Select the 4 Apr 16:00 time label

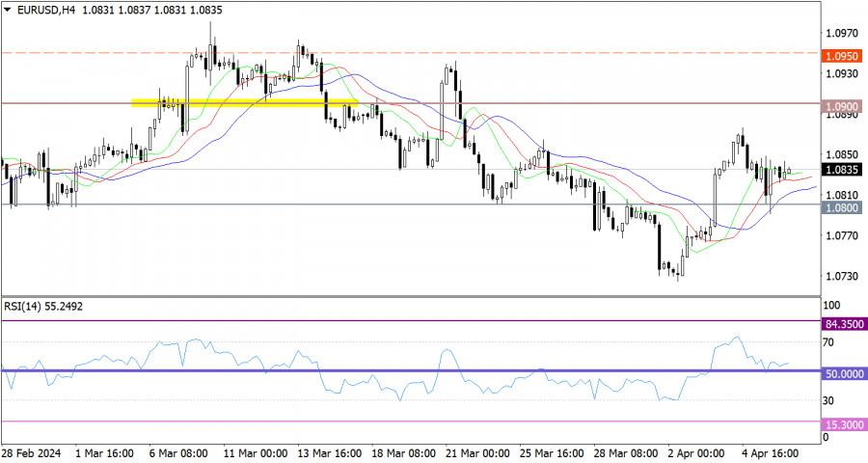[x=771, y=453]
